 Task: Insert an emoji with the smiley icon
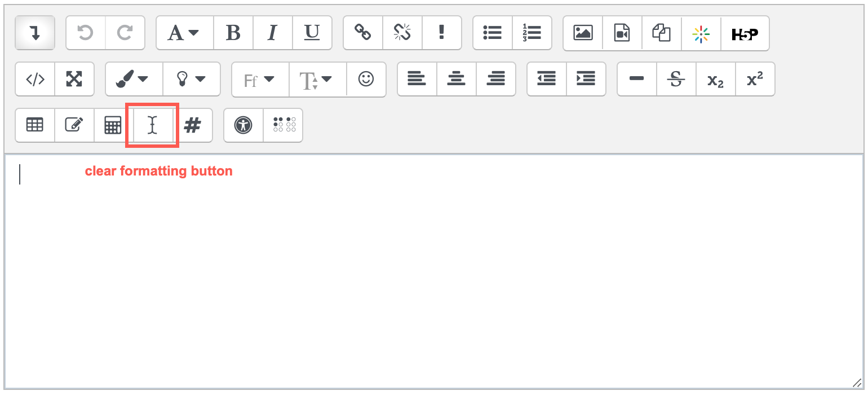click(366, 79)
